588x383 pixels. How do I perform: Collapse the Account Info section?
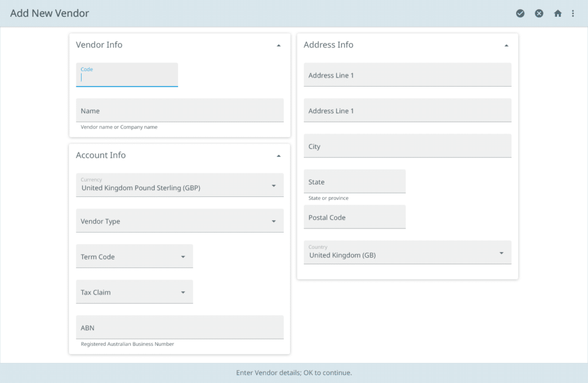[x=278, y=156]
